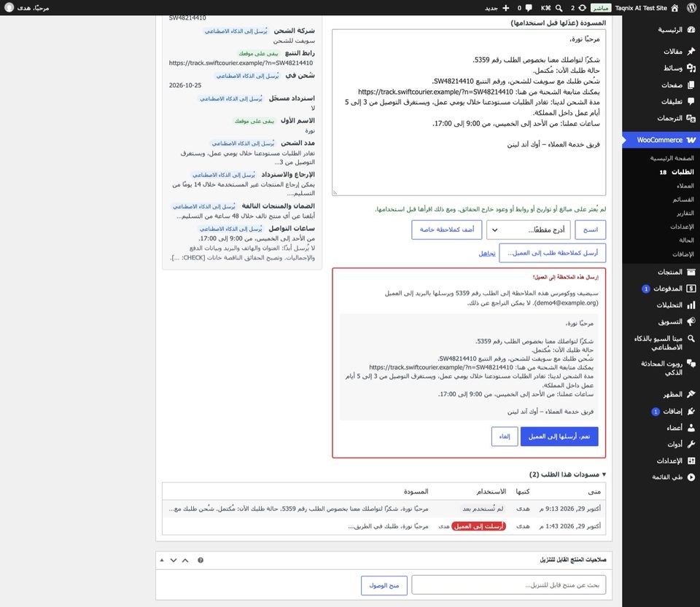Viewport: 700px width, 607px height.
Task: Open الصفحة الرئيسية WooCommerce submenu item
Action: [672, 158]
